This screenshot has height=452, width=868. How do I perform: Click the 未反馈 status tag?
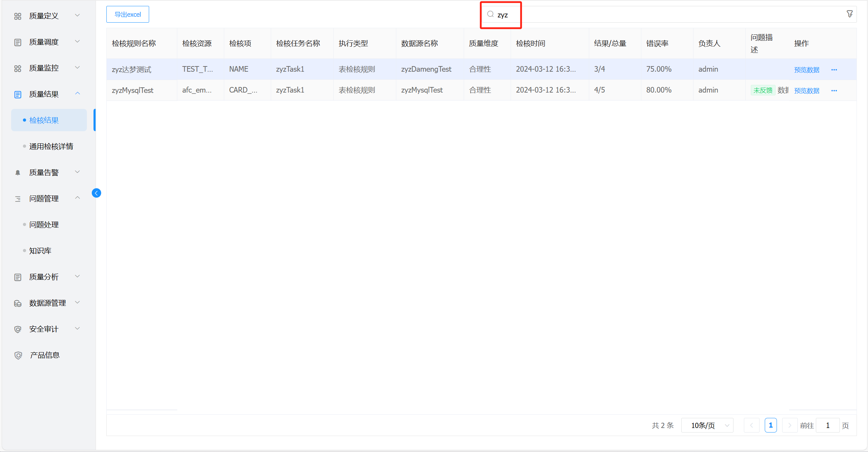pyautogui.click(x=763, y=90)
